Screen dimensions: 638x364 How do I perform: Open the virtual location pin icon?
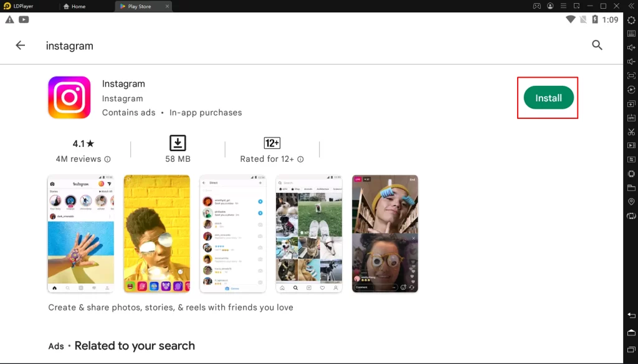[631, 202]
